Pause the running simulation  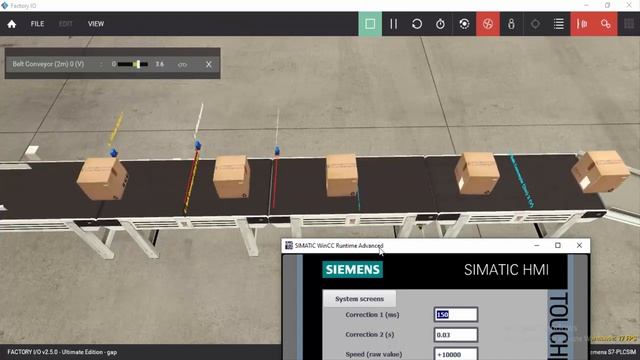click(393, 24)
